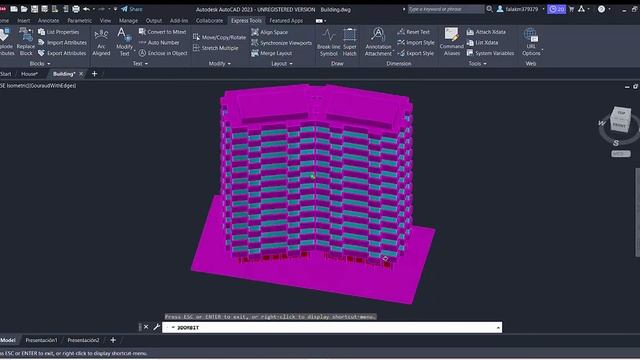This screenshot has width=640, height=360.
Task: Click the Save icon in Quick Access toolbar
Action: [34, 9]
